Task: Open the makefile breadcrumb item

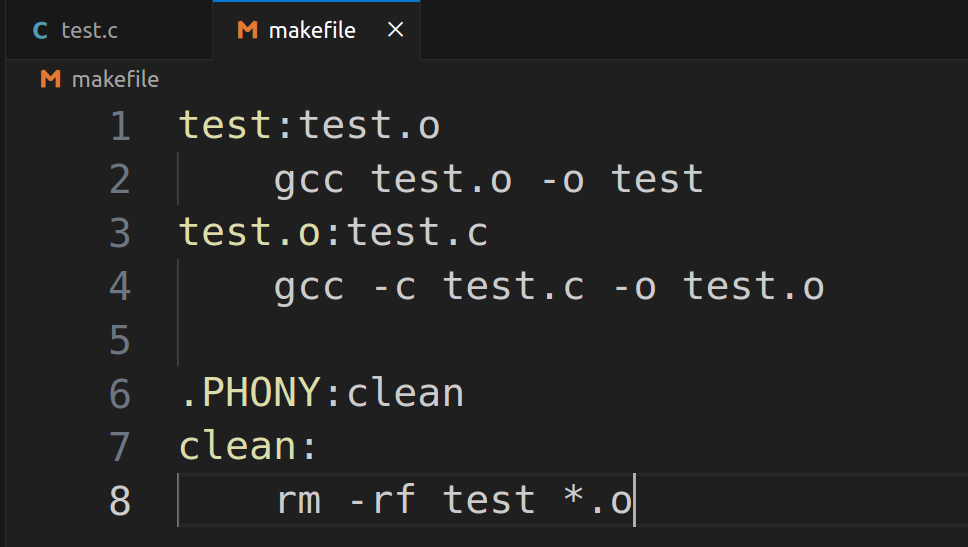Action: coord(115,79)
